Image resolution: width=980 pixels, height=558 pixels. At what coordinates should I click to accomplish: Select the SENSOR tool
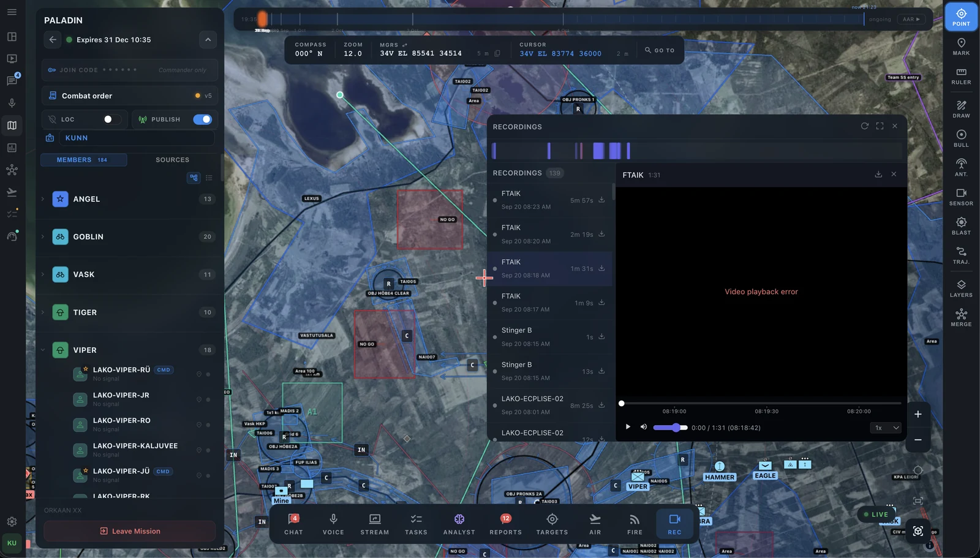(961, 197)
